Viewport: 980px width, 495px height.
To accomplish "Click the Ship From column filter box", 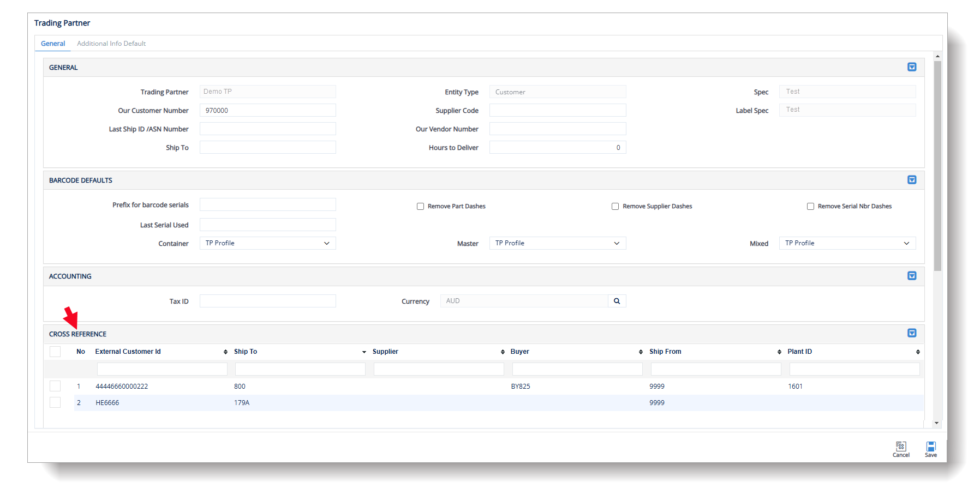I will coord(716,369).
